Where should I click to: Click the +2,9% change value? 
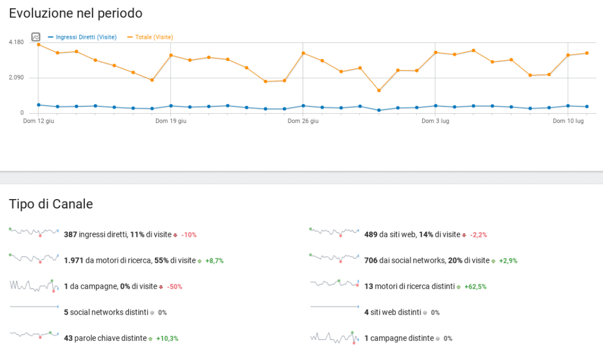coord(508,261)
